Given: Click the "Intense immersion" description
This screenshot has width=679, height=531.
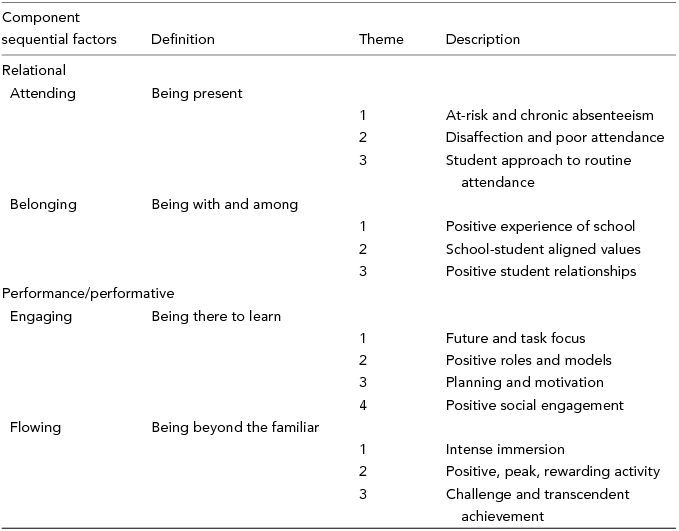Looking at the screenshot, I should (x=505, y=449).
